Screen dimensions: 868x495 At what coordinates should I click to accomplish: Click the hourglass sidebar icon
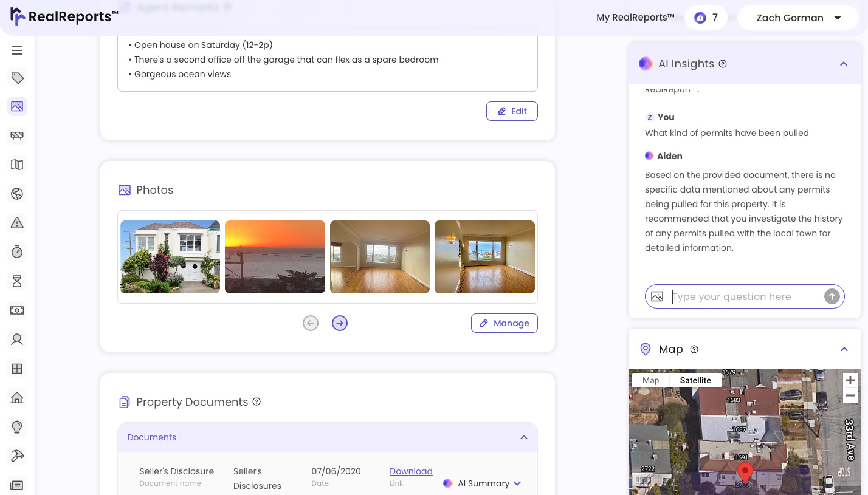17,281
